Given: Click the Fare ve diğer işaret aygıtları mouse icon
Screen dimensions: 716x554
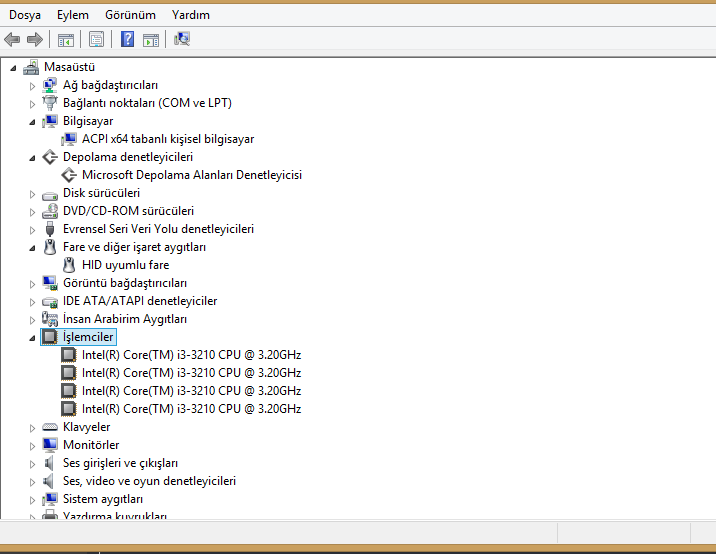Looking at the screenshot, I should 50,247.
